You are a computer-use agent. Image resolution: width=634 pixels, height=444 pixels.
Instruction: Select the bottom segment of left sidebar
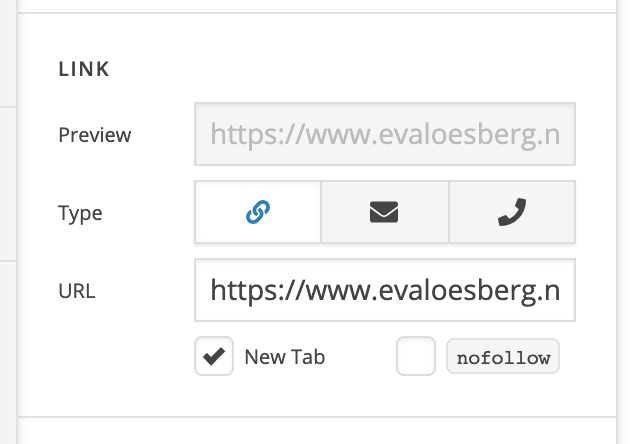[x=8, y=353]
